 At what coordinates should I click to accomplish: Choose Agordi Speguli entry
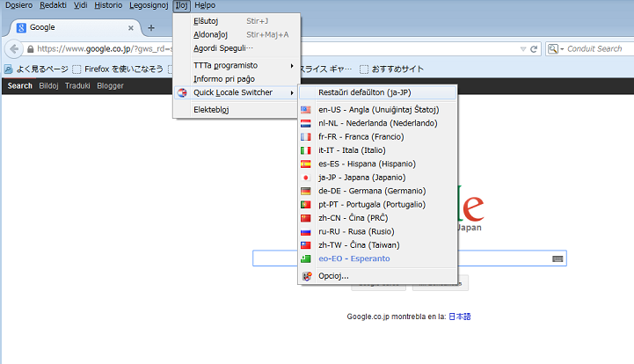click(237, 48)
